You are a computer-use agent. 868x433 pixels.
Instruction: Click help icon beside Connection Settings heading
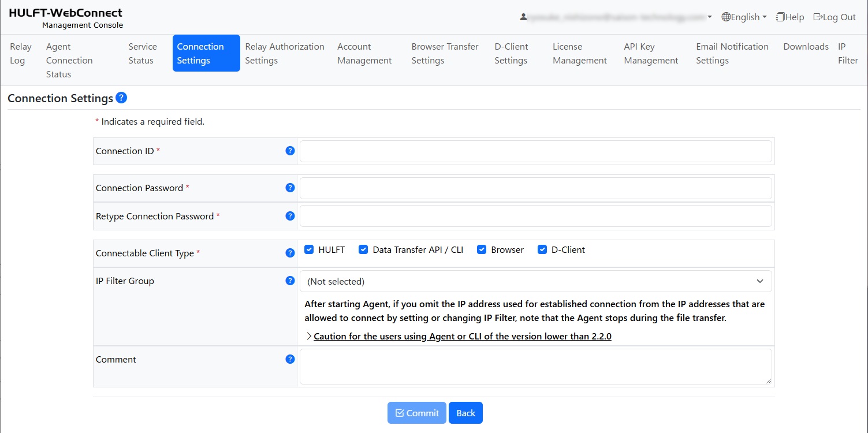click(x=121, y=98)
